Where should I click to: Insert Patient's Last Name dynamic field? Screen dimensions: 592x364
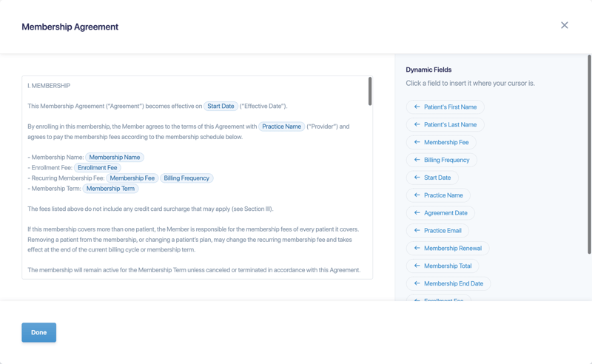click(x=445, y=124)
